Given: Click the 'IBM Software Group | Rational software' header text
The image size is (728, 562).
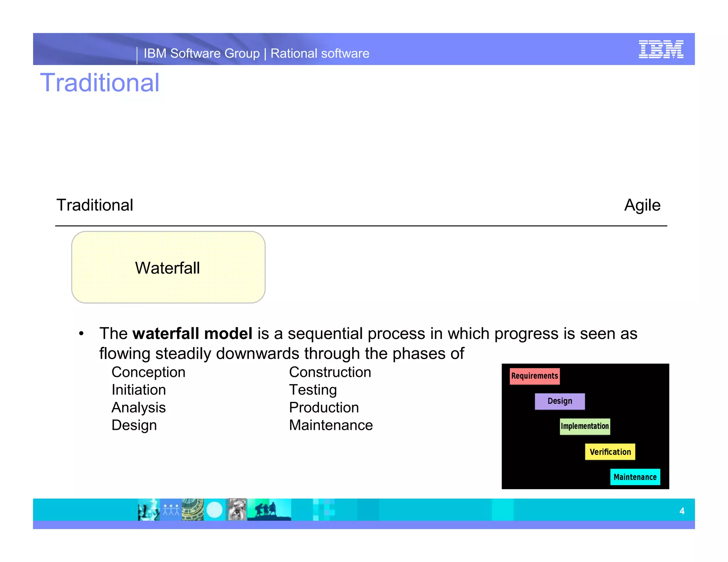Looking at the screenshot, I should (x=256, y=54).
